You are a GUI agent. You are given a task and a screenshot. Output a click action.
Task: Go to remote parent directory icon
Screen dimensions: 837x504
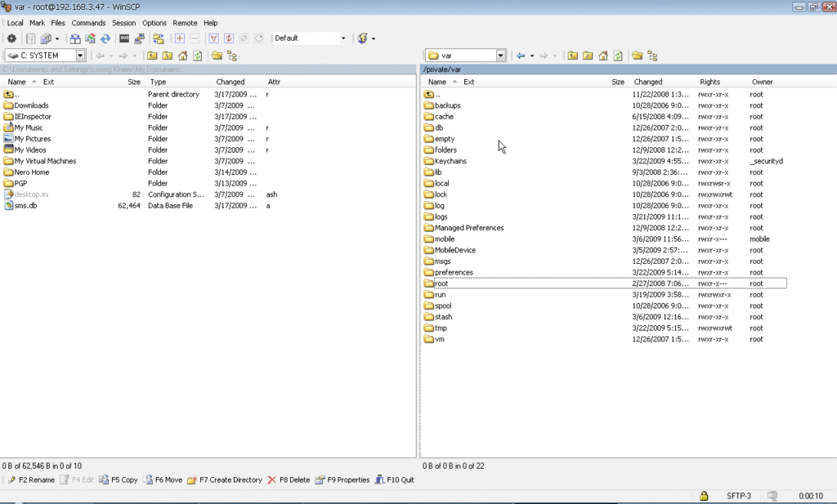click(x=573, y=56)
